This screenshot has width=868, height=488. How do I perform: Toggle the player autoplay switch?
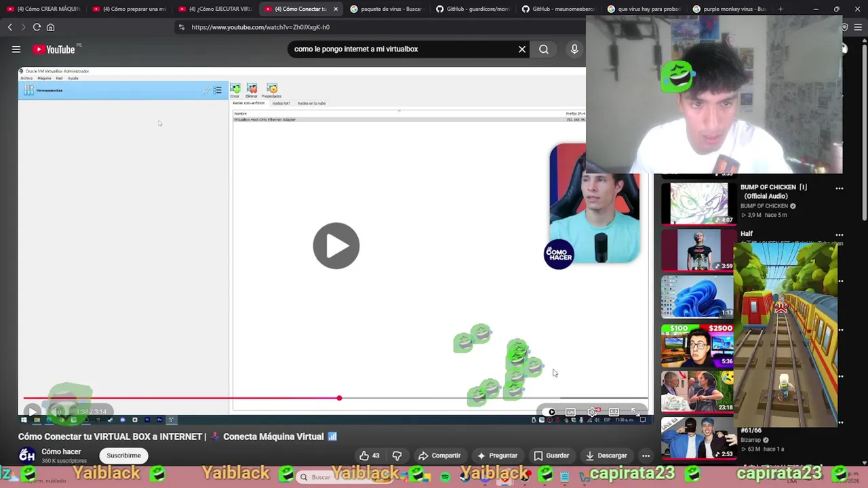point(550,412)
